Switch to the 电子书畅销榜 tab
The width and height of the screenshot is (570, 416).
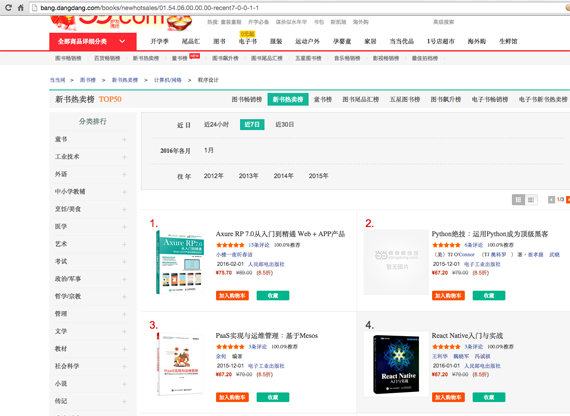pyautogui.click(x=490, y=99)
